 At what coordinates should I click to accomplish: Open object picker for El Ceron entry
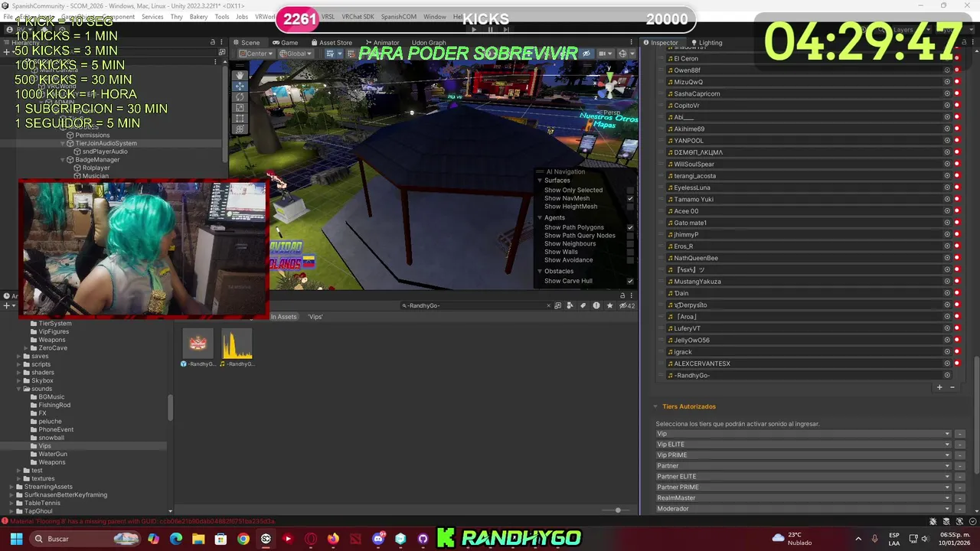947,58
